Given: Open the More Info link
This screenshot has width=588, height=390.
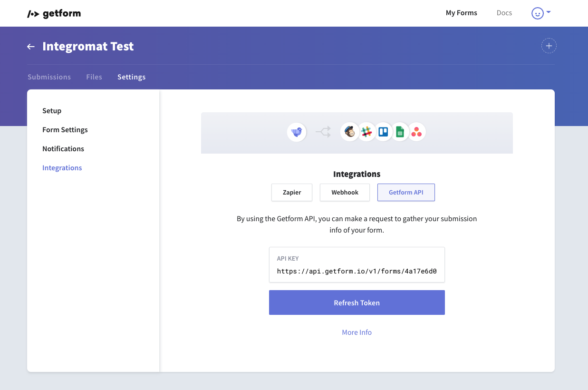Looking at the screenshot, I should (357, 332).
